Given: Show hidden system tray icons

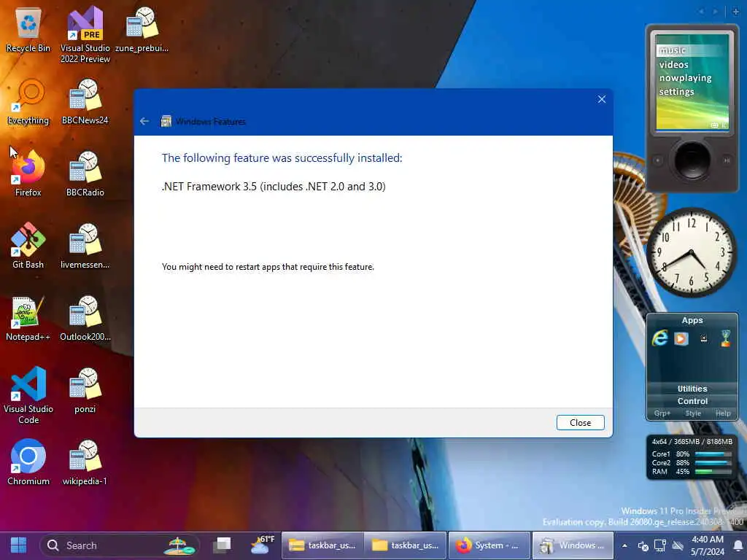Looking at the screenshot, I should 624,545.
